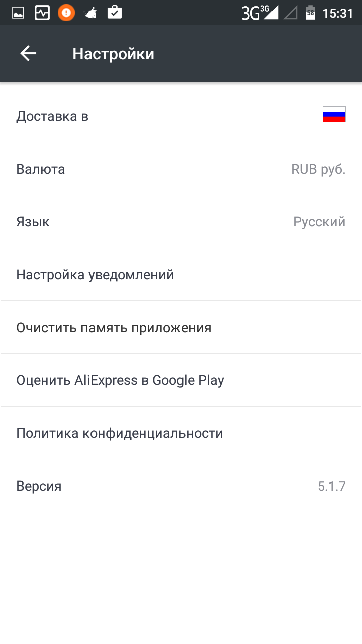Tap the Русский language value
This screenshot has height=644, width=362.
pyautogui.click(x=319, y=222)
